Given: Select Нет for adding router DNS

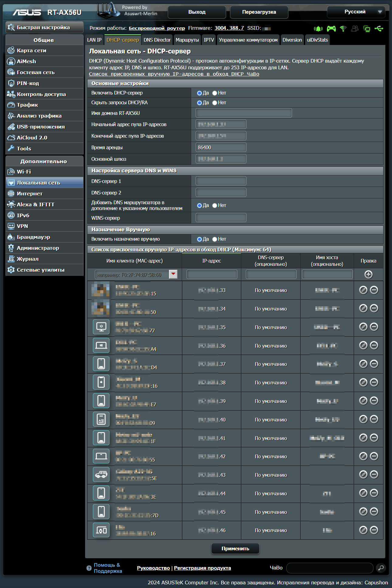Looking at the screenshot, I should click(x=215, y=205).
